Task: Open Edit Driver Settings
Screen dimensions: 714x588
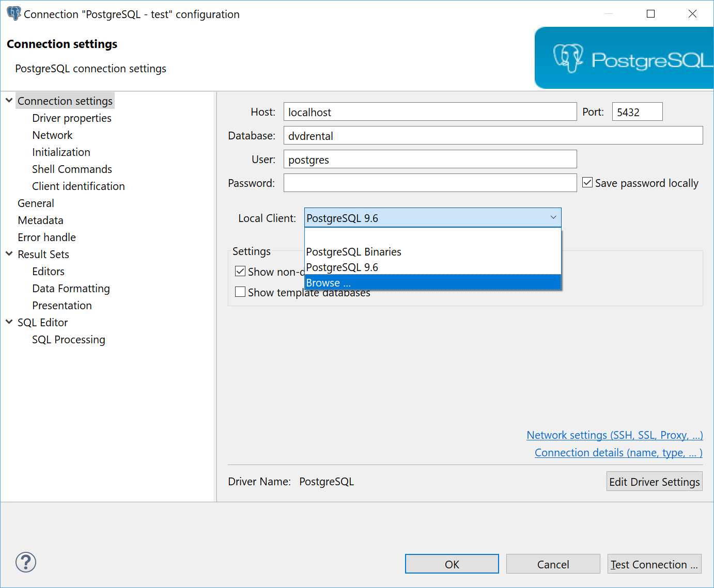Action: (655, 481)
